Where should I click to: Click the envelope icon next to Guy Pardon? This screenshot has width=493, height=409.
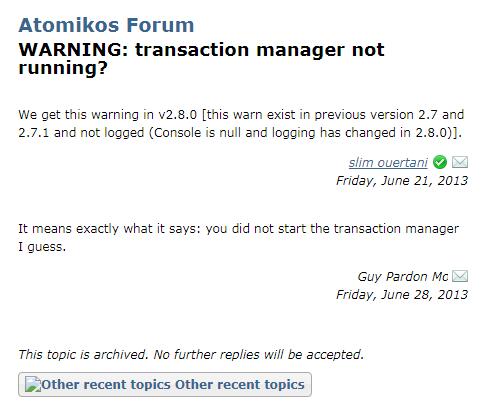[x=460, y=276]
